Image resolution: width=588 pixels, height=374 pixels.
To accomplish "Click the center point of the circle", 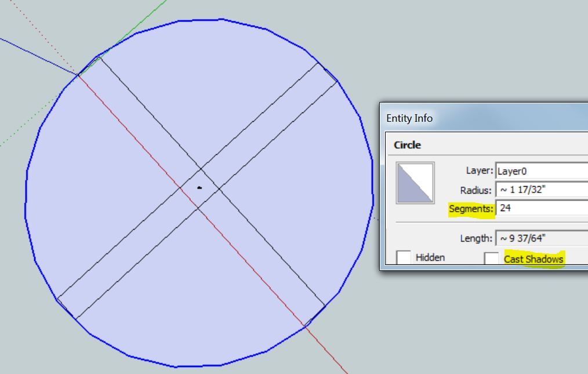I will [x=199, y=187].
